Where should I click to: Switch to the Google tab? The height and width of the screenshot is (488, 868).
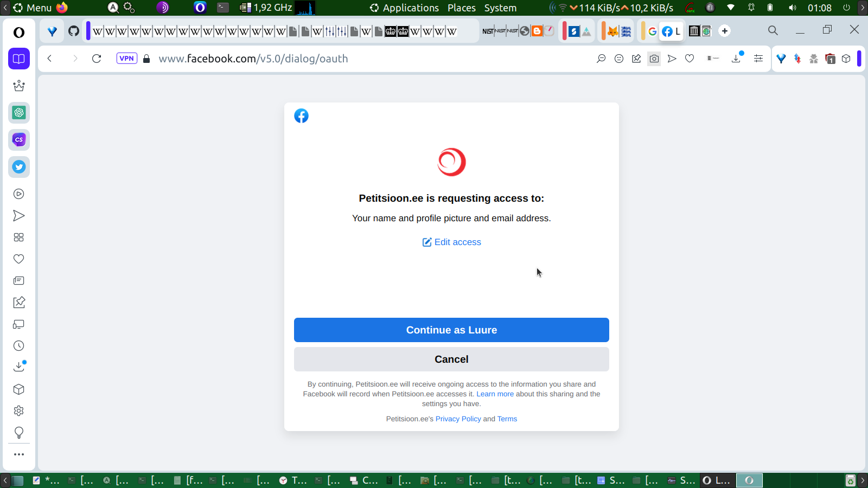pyautogui.click(x=653, y=31)
